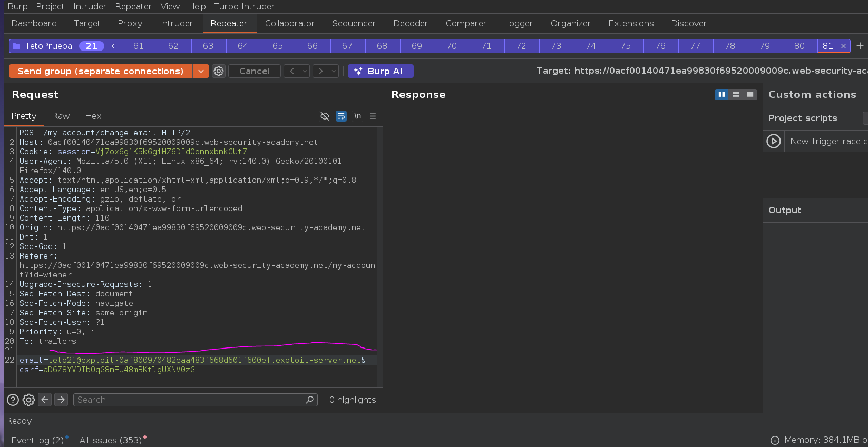The width and height of the screenshot is (868, 447).
Task: Switch request view to Raw
Action: (61, 116)
